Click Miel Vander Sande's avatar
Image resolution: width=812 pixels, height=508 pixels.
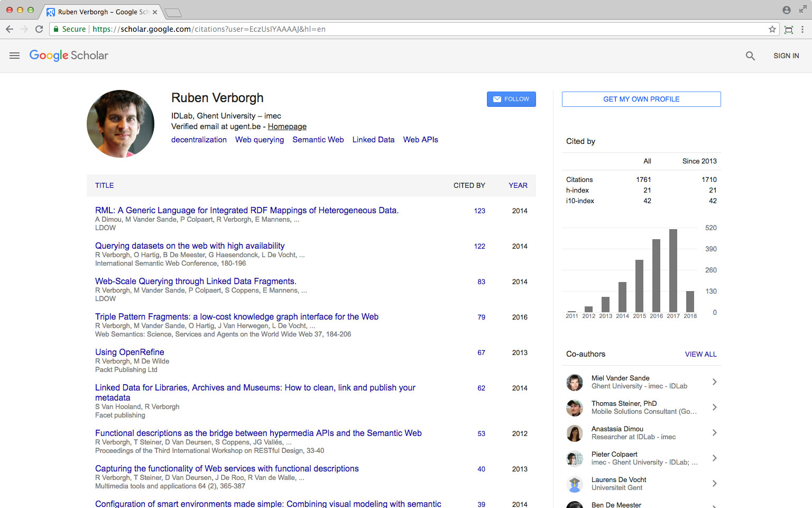[x=575, y=382]
